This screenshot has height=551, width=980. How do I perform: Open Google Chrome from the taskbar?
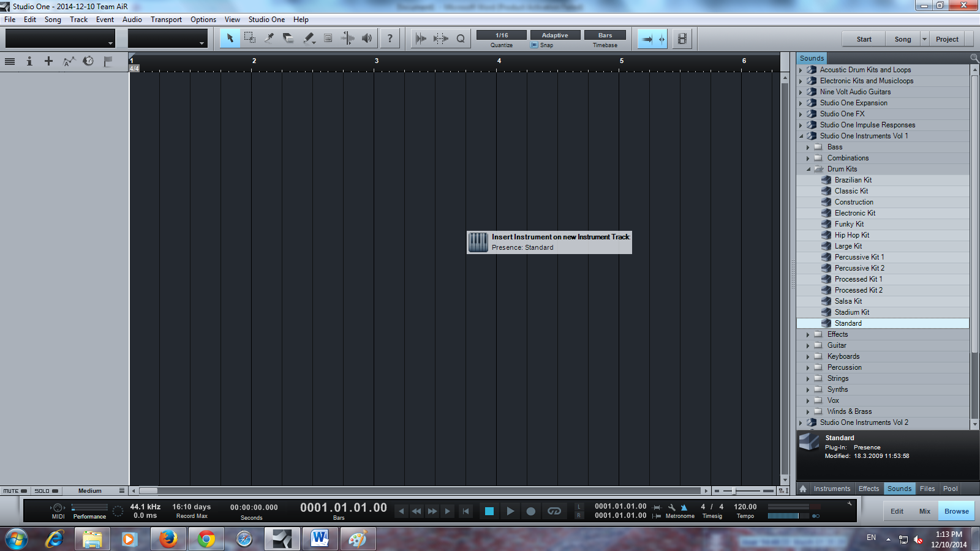(x=206, y=539)
